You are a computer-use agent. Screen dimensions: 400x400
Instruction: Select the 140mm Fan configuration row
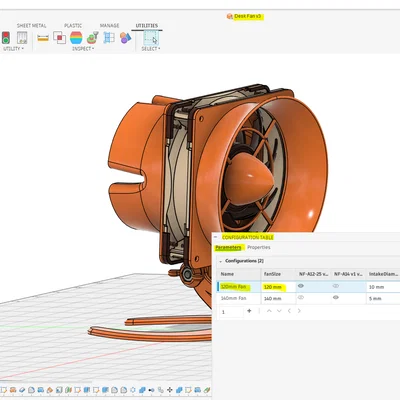coord(308,298)
